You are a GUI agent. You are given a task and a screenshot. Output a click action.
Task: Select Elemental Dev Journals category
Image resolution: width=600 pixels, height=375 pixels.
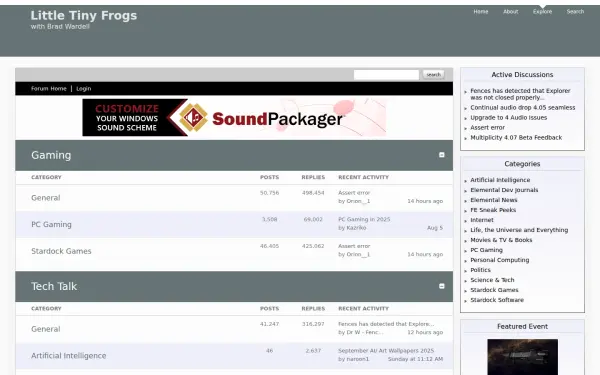click(x=504, y=190)
